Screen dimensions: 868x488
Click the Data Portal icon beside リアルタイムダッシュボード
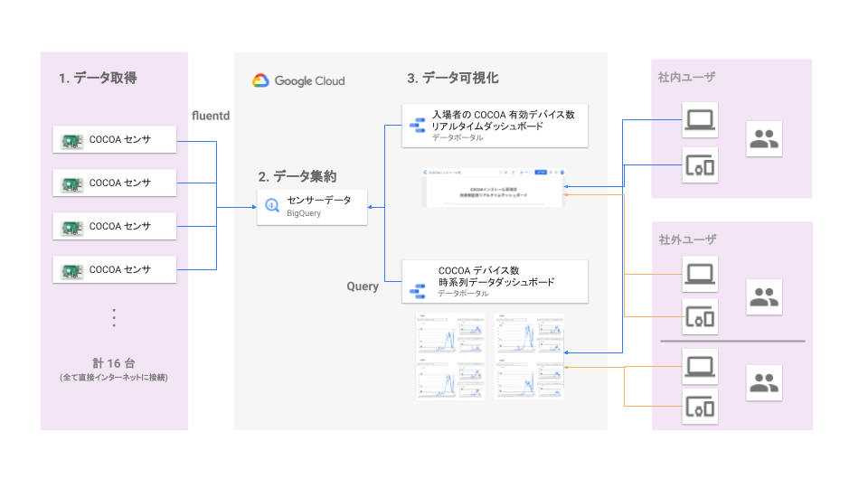pyautogui.click(x=419, y=126)
